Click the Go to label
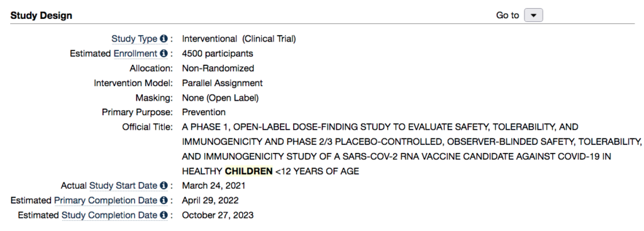The image size is (644, 231). pyautogui.click(x=508, y=15)
